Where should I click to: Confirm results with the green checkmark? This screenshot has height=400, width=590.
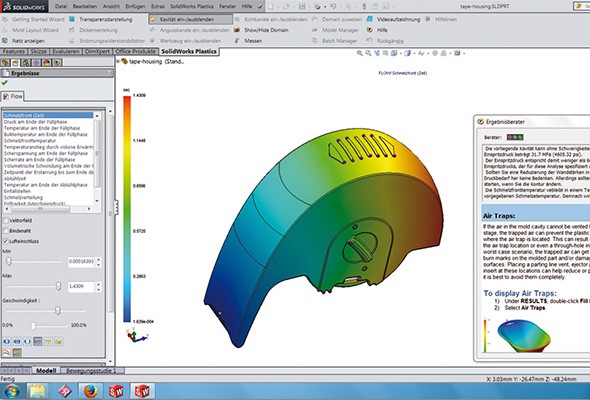click(x=5, y=83)
